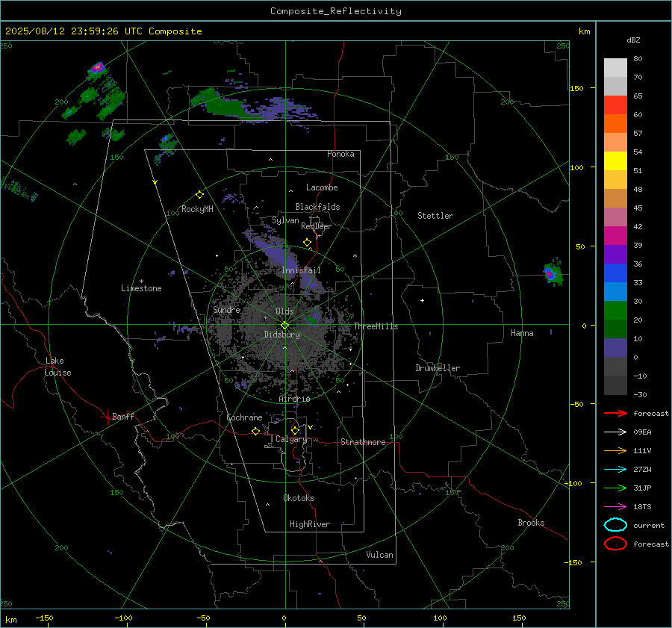This screenshot has width=672, height=628.
Task: Click the yellow diamond marker beside RockyMH
Action: pyautogui.click(x=199, y=195)
